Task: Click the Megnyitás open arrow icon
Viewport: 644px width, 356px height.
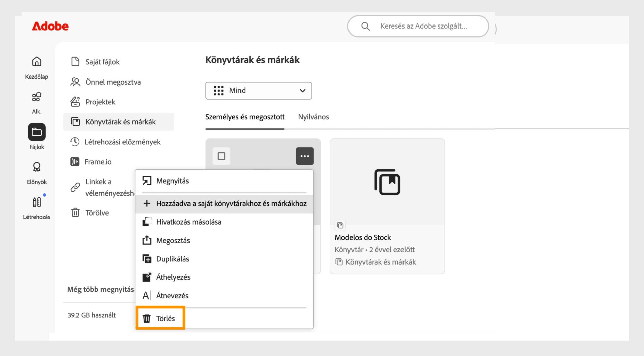Action: pos(147,181)
